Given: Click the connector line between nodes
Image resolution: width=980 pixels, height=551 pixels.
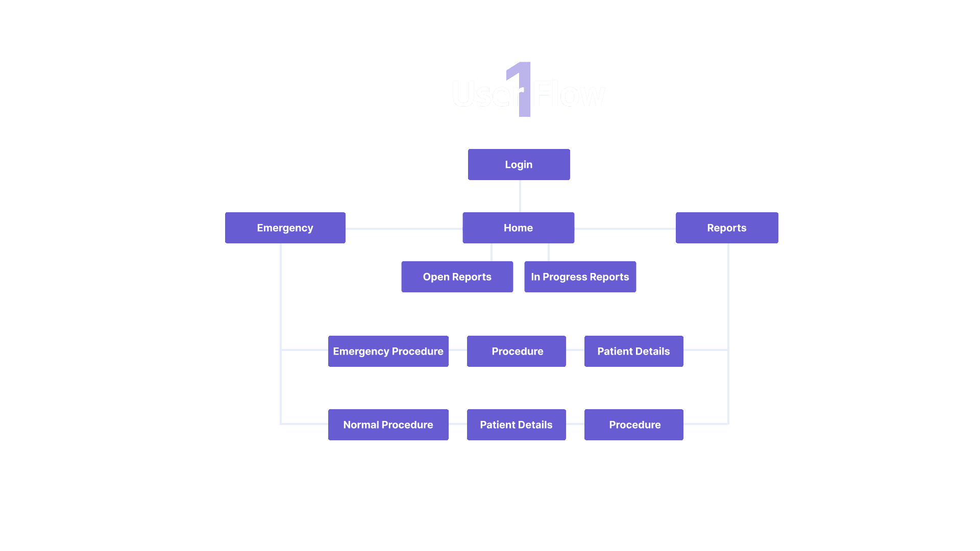Looking at the screenshot, I should 518,196.
